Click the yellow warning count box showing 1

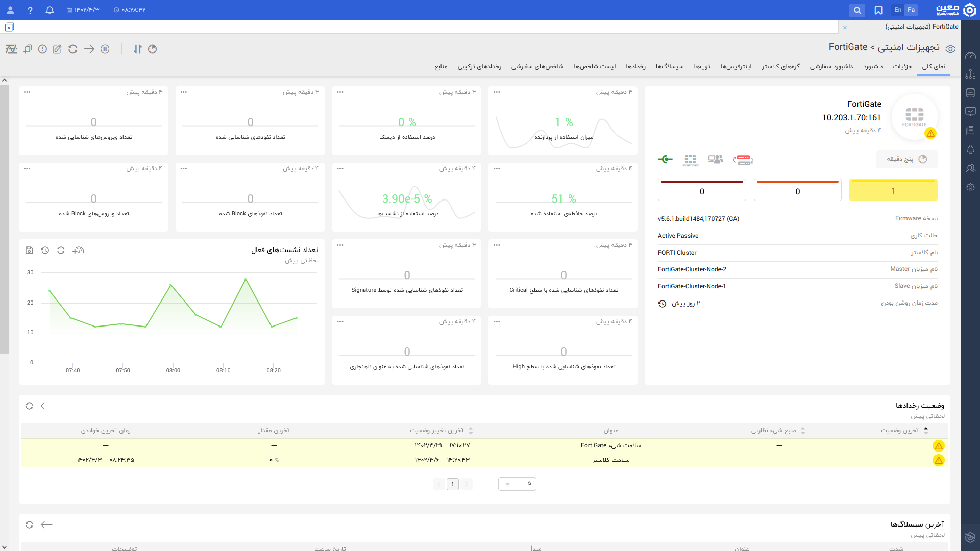pyautogui.click(x=893, y=190)
